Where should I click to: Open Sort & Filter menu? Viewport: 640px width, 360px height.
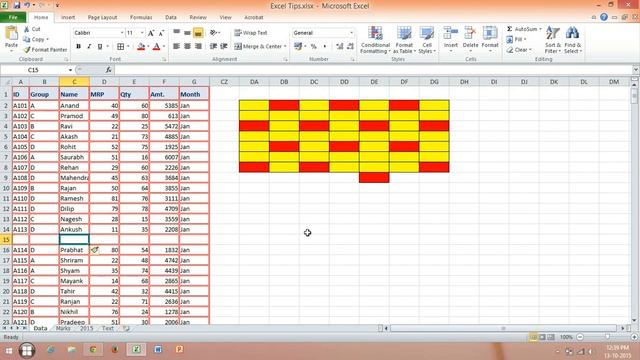pos(553,40)
